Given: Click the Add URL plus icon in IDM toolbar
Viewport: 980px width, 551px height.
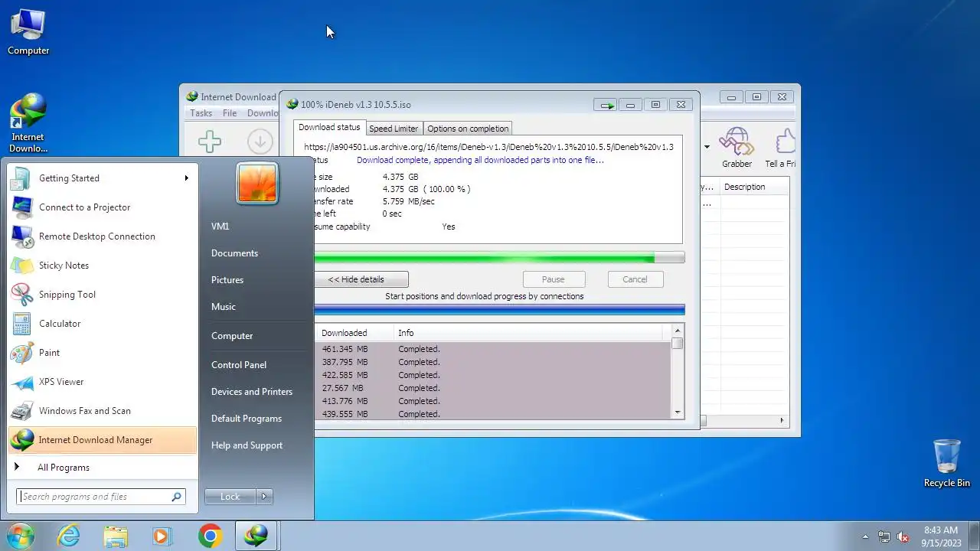Looking at the screenshot, I should [x=210, y=142].
